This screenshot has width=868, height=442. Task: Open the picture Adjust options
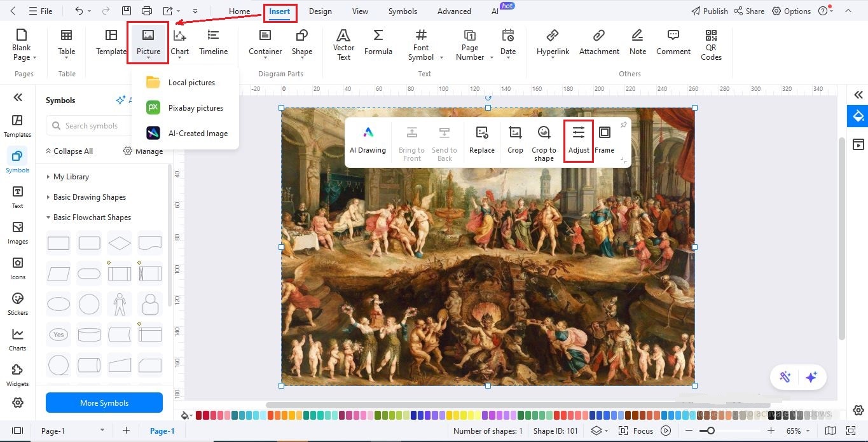(579, 140)
